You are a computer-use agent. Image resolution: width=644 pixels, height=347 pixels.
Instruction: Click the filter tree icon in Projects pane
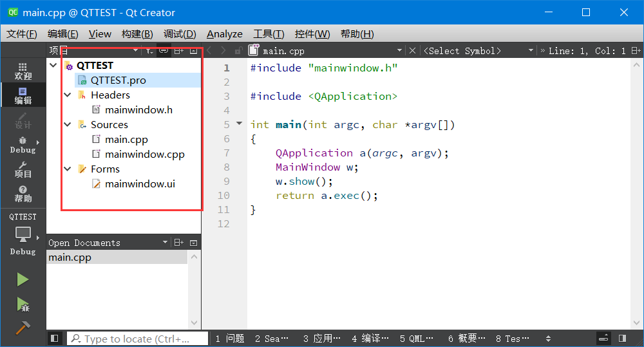click(x=149, y=51)
